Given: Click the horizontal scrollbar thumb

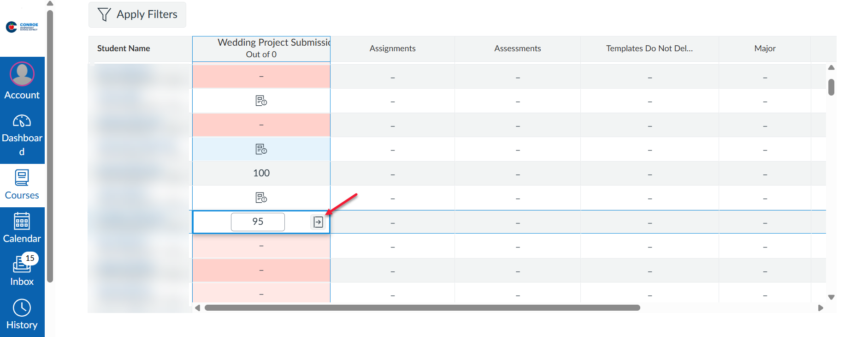Looking at the screenshot, I should click(422, 308).
